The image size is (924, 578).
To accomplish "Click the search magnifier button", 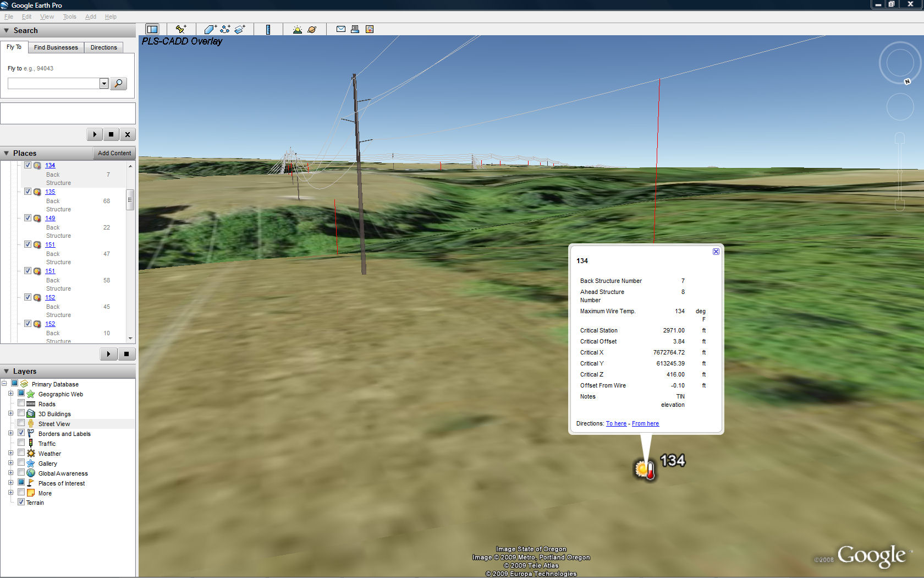I will pyautogui.click(x=118, y=83).
